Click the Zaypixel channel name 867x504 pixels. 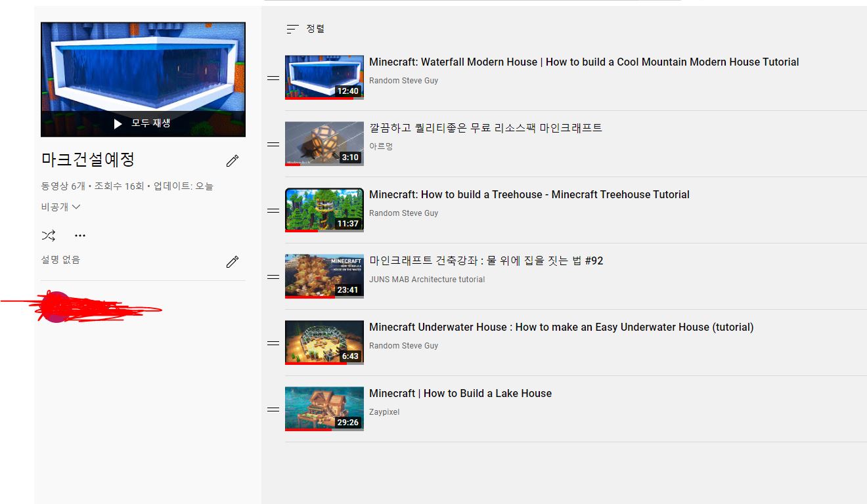coord(384,412)
